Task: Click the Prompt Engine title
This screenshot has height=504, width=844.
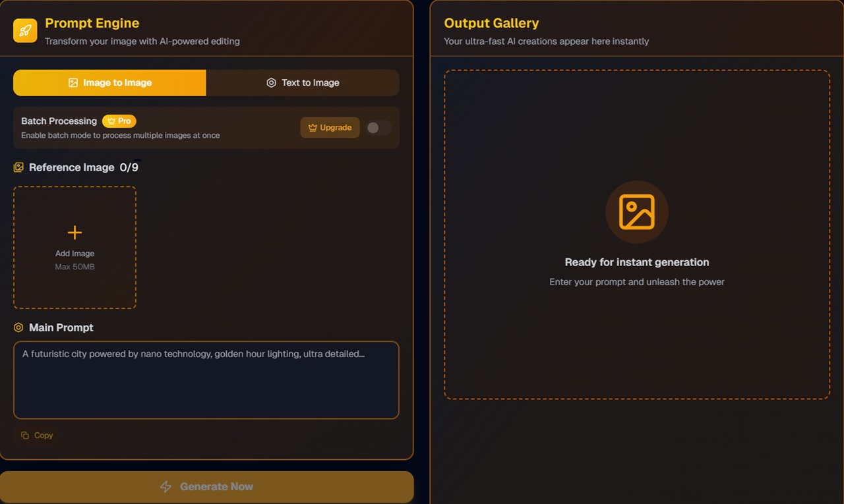Action: (x=92, y=23)
